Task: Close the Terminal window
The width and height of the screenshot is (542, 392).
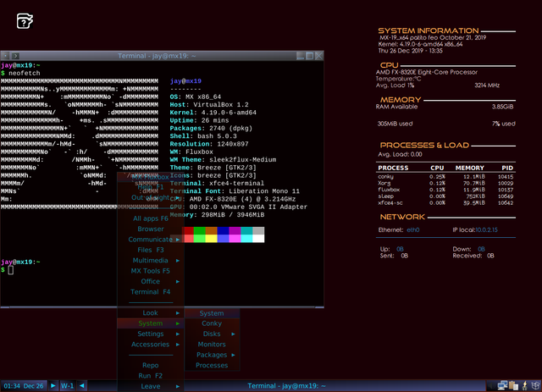Action: (x=319, y=56)
